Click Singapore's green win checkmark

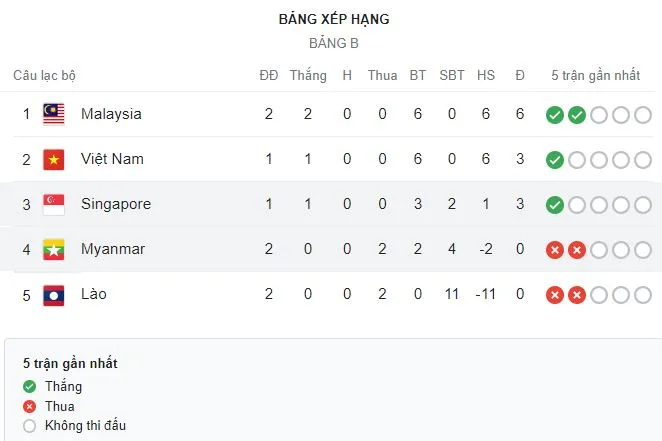(x=555, y=204)
